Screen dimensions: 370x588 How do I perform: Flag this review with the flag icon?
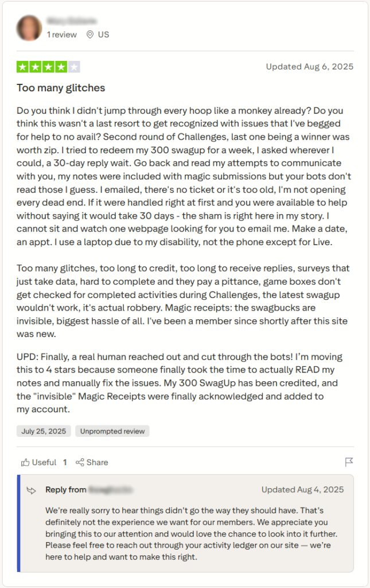tap(349, 462)
